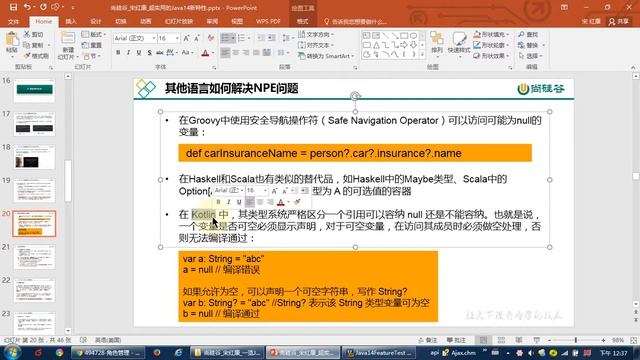
Task: Select the rectangle shape in shapes gallery
Action: coord(404,36)
